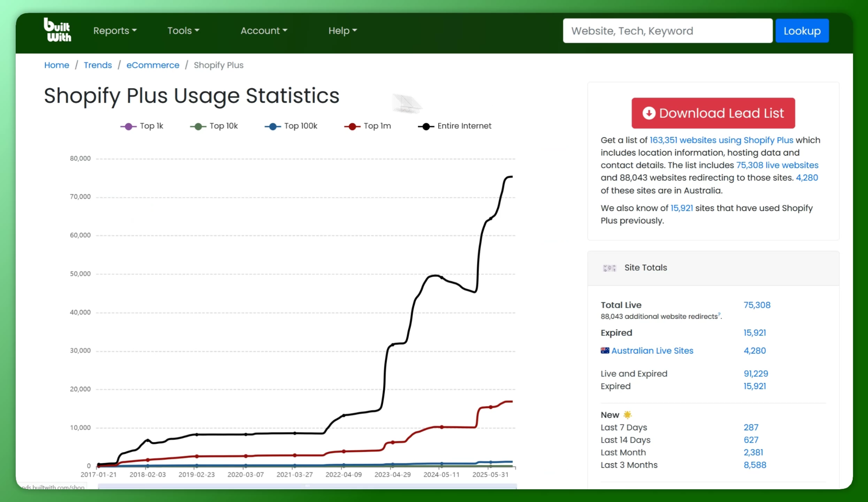Click the Site Totals counter icon

pyautogui.click(x=609, y=268)
